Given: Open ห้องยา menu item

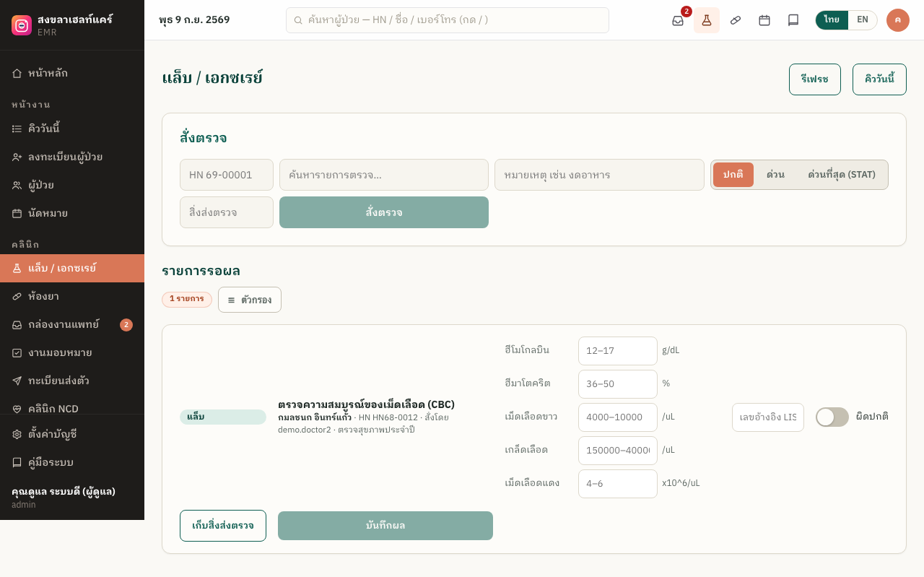Looking at the screenshot, I should [x=72, y=296].
